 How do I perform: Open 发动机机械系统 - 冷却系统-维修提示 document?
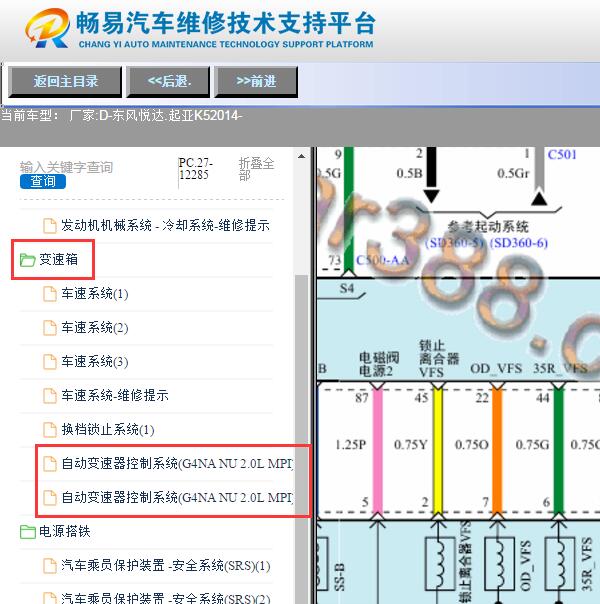pyautogui.click(x=165, y=225)
